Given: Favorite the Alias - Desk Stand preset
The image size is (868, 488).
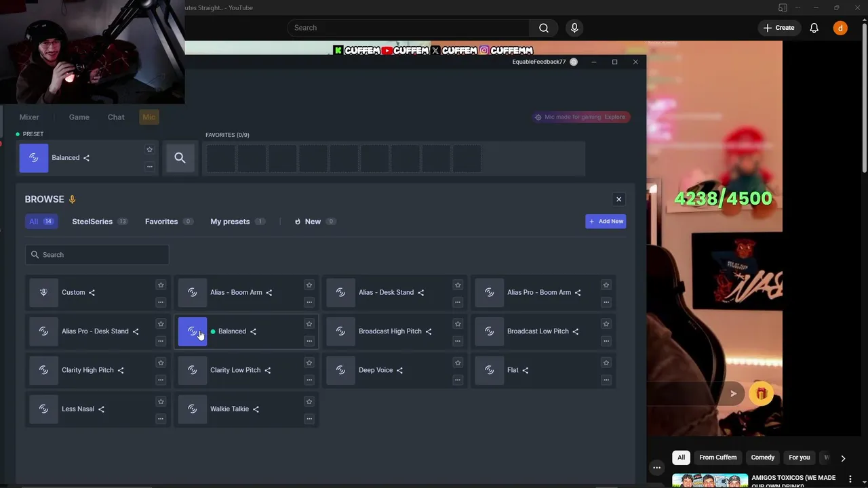Looking at the screenshot, I should point(458,285).
